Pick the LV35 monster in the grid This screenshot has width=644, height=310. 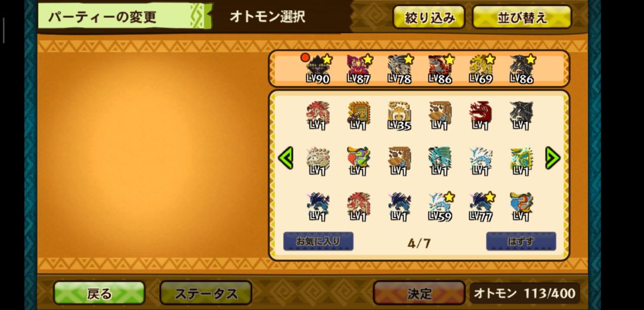[399, 116]
